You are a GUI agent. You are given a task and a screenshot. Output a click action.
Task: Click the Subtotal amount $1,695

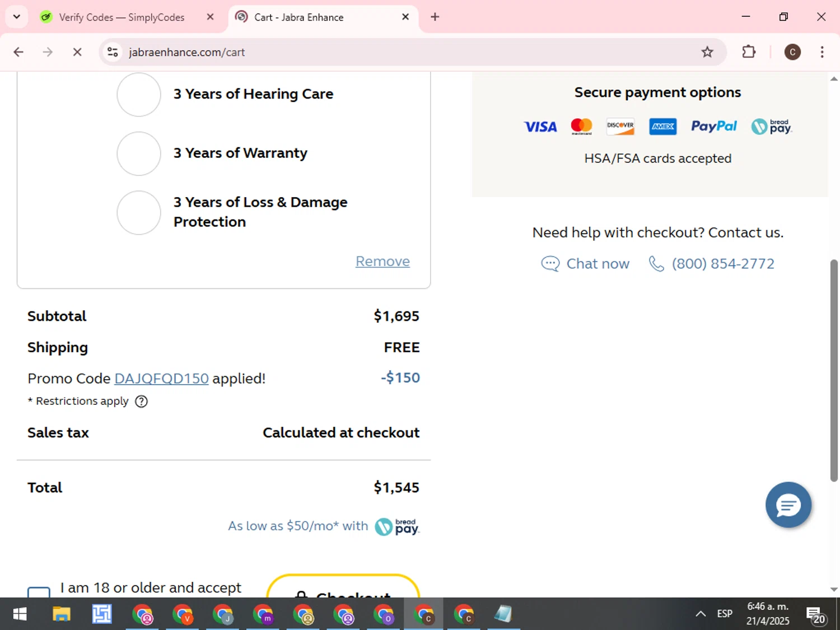point(396,316)
